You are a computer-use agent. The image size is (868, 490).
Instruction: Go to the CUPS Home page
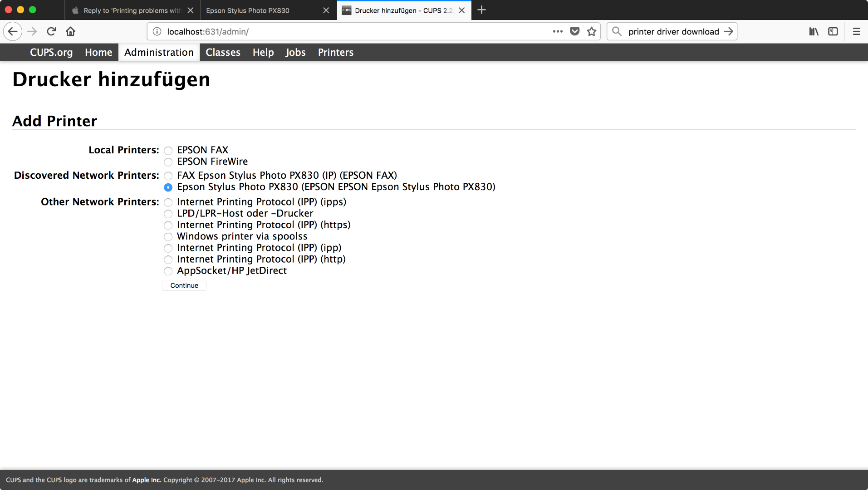pyautogui.click(x=98, y=52)
